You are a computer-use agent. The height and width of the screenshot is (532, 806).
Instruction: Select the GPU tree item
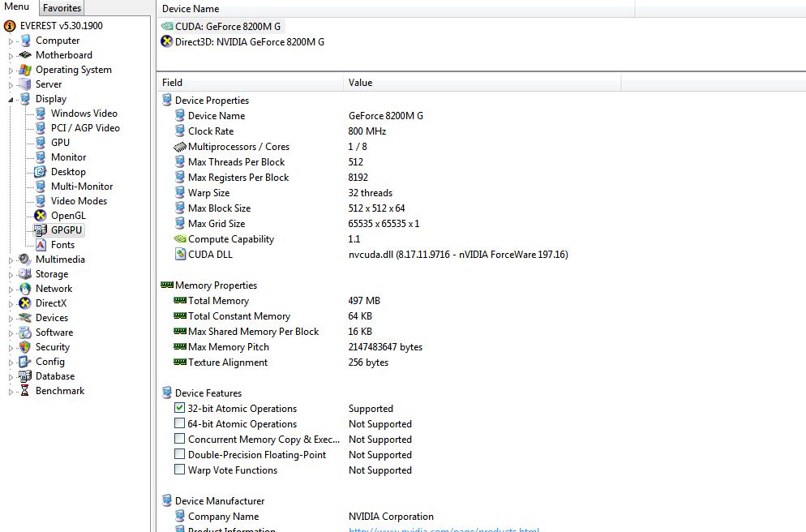(x=60, y=143)
